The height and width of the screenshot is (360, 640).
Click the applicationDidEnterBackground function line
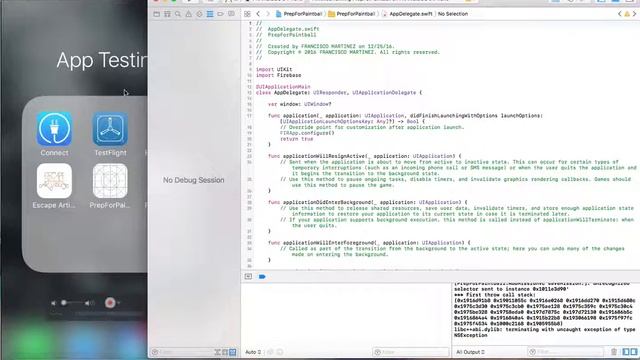coord(368,202)
